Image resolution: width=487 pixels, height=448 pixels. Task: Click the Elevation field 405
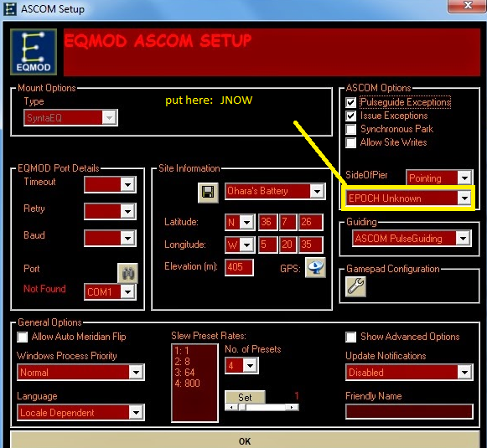(x=239, y=267)
